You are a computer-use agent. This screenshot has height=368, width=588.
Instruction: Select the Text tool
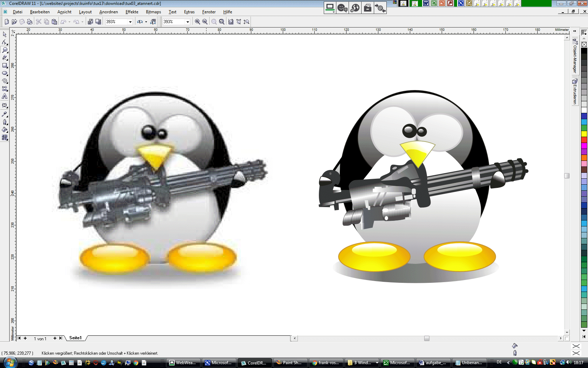5,96
